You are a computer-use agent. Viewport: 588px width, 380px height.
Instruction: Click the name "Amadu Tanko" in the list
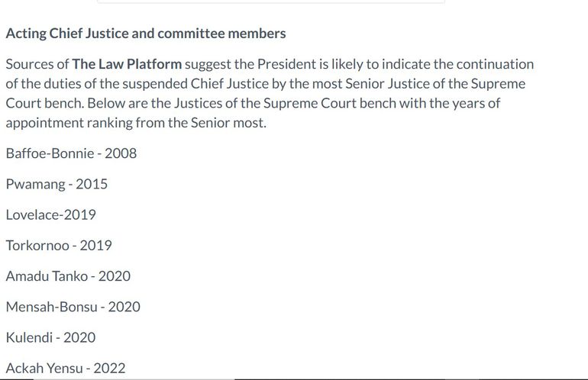coord(47,276)
